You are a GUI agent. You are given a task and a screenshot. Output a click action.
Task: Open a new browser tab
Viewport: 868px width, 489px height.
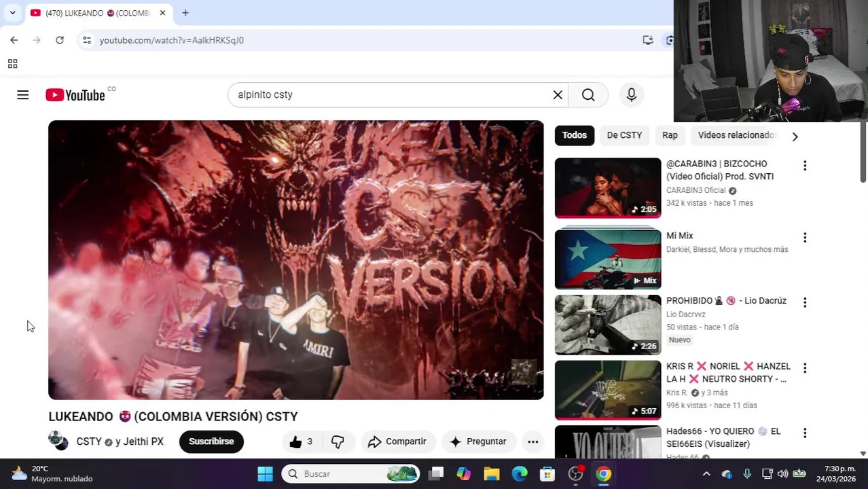(x=185, y=13)
